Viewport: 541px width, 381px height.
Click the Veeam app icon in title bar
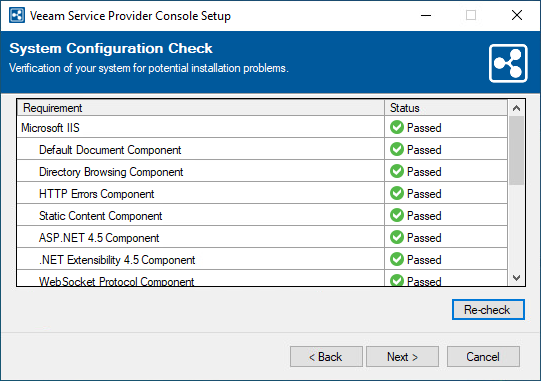(x=17, y=16)
